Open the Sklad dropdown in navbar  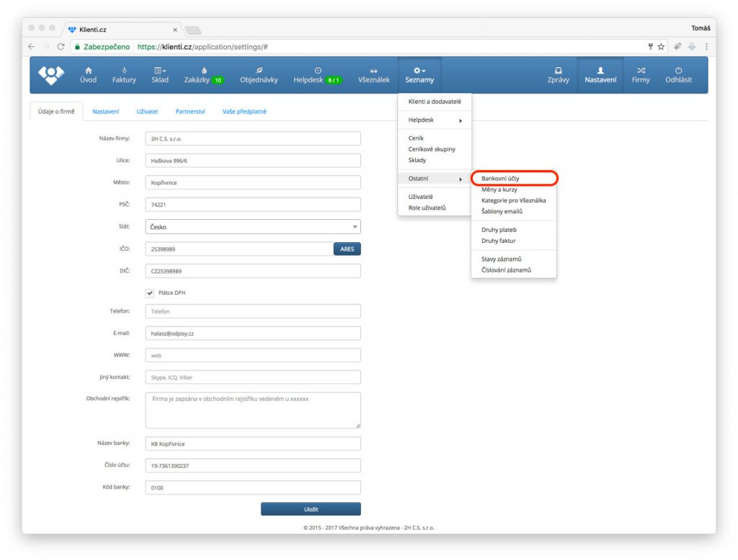point(160,71)
